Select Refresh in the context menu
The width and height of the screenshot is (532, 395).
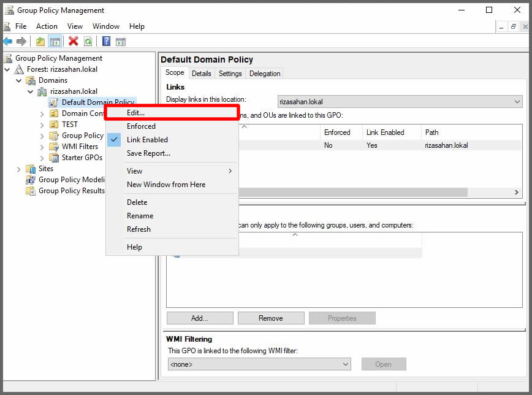coord(172,229)
